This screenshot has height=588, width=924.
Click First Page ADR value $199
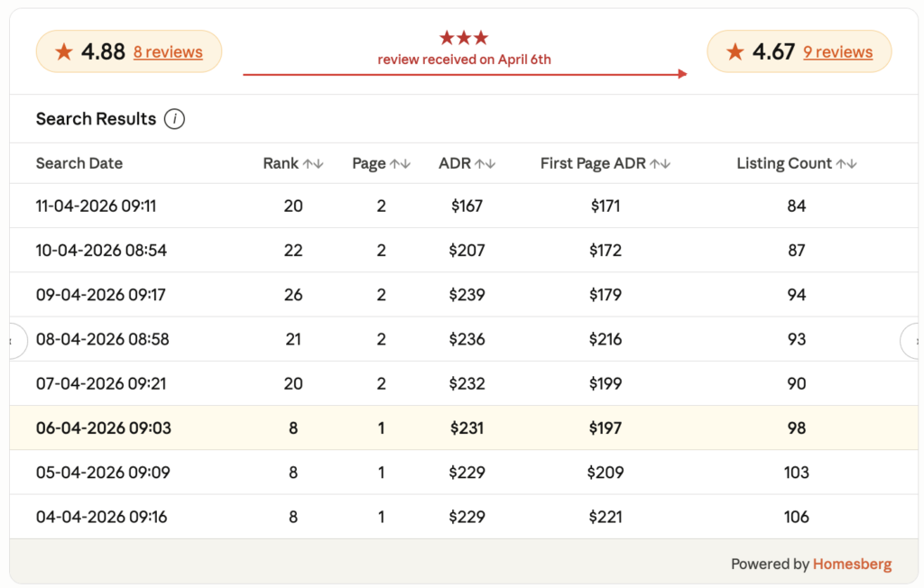pos(605,383)
